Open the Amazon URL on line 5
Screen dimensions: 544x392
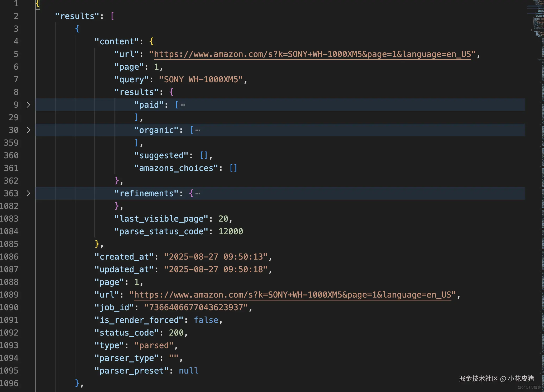point(312,54)
